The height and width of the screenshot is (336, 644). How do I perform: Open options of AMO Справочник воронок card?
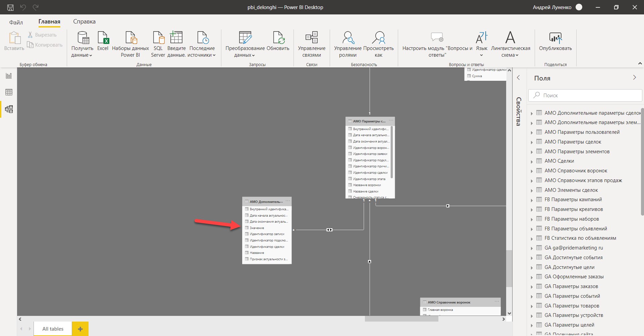pyautogui.click(x=497, y=302)
